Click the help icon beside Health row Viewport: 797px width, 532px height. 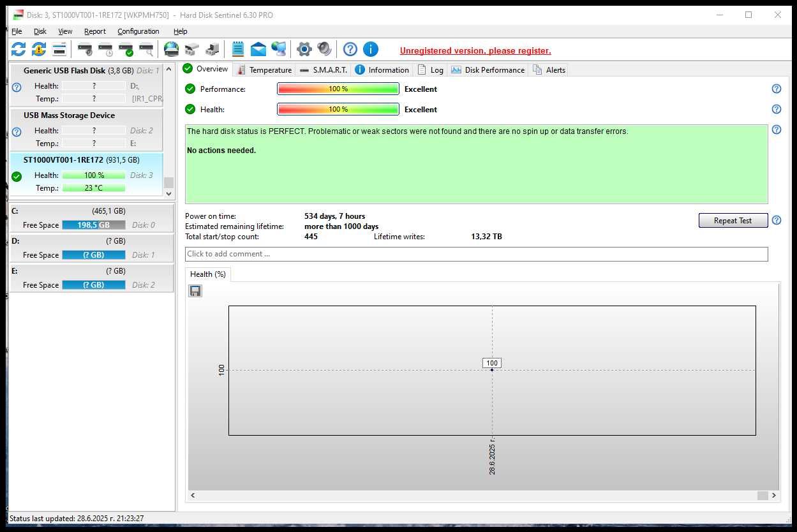tap(777, 109)
